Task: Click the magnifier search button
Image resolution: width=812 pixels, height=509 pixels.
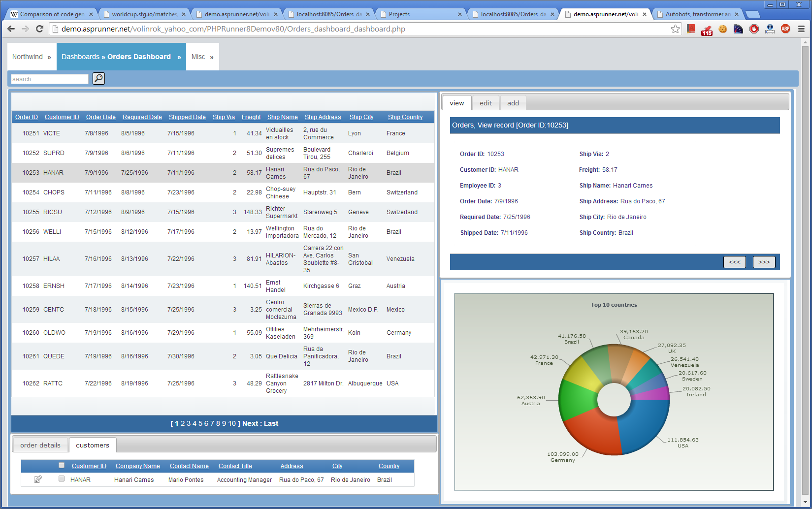Action: point(98,79)
